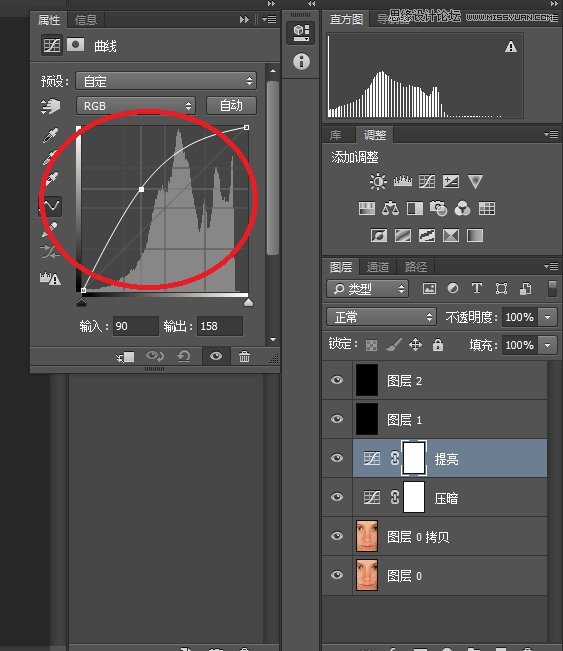Add a Channel Mixer adjustment
Viewport: 563px width, 651px height.
click(463, 208)
